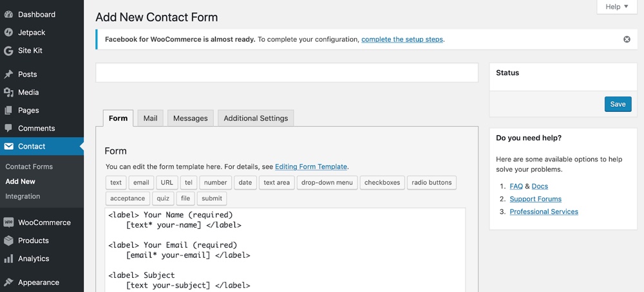Insert a number tag
Screen dimensions: 644x292
(x=216, y=183)
